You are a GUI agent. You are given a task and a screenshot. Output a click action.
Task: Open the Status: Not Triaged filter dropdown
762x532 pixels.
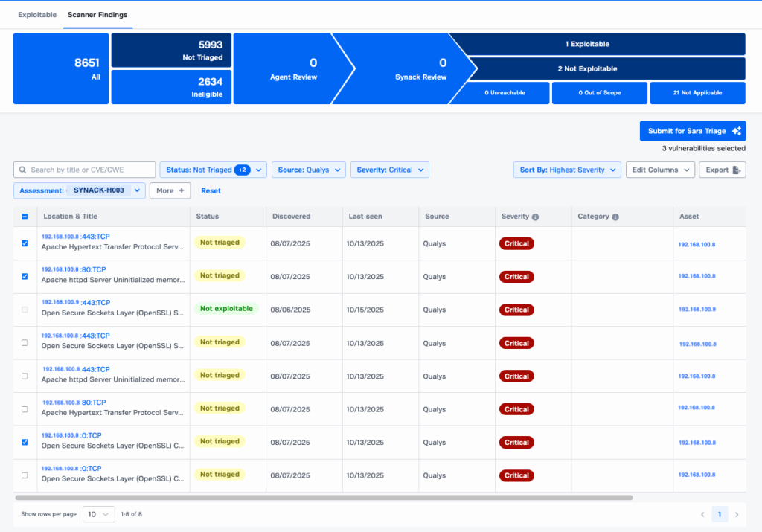(x=213, y=170)
